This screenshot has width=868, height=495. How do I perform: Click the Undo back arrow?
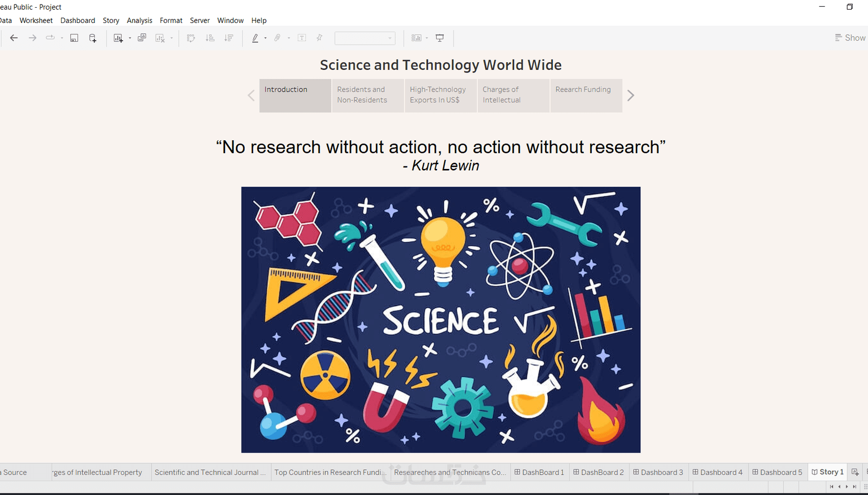coord(14,38)
